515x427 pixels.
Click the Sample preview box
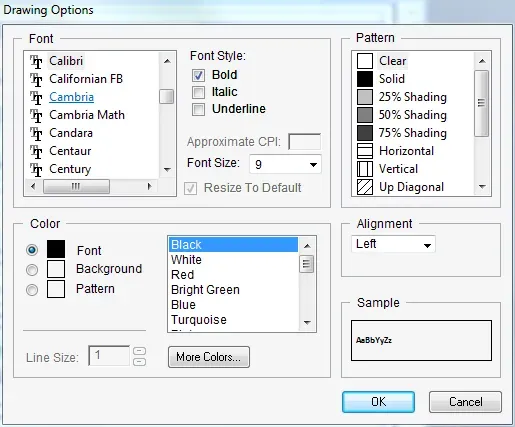pos(421,340)
